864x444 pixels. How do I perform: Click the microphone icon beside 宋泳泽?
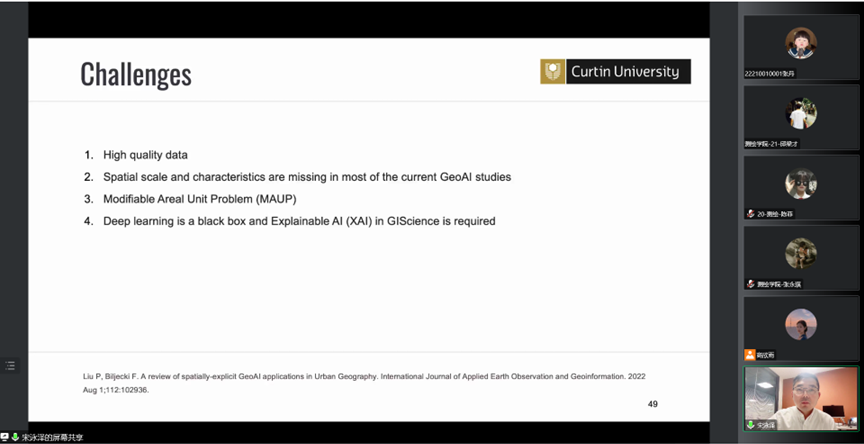click(750, 425)
